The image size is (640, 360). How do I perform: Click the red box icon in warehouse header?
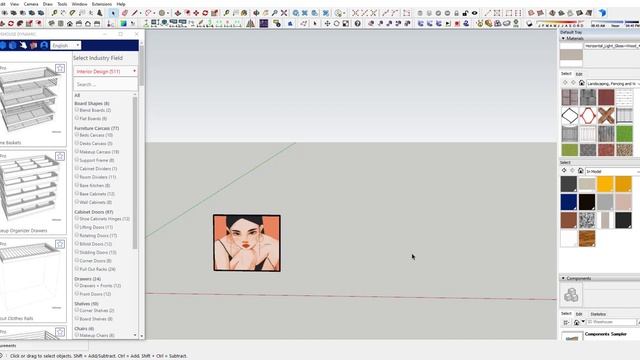click(33, 45)
